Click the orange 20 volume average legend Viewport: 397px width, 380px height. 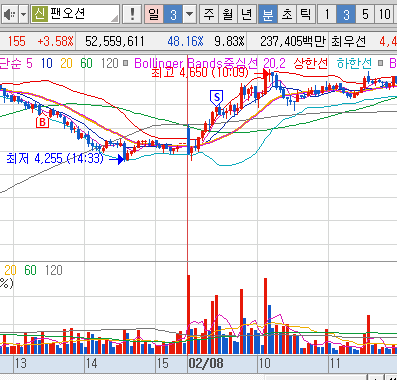tap(10, 270)
